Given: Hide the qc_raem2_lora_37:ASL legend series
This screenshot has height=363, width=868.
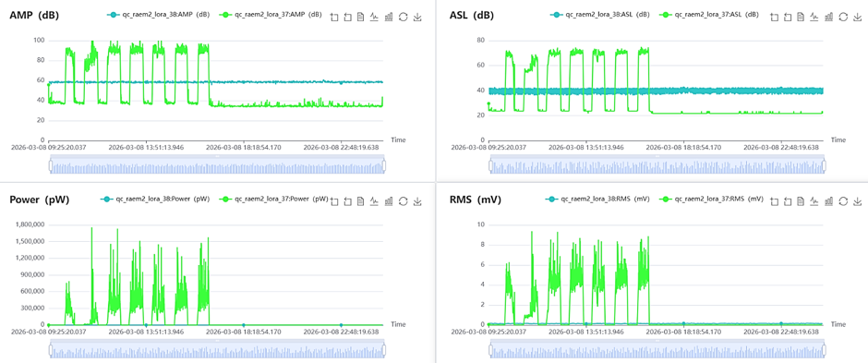Looking at the screenshot, I should click(x=709, y=15).
